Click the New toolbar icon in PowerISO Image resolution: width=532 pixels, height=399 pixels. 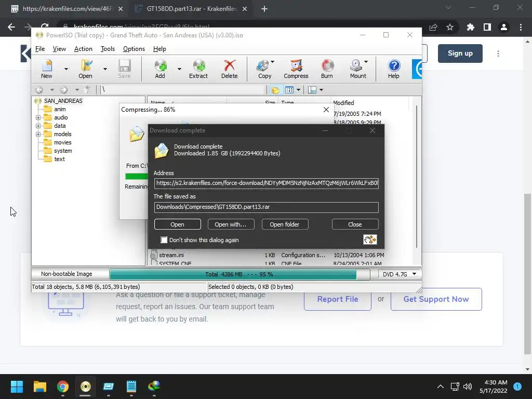coord(47,69)
